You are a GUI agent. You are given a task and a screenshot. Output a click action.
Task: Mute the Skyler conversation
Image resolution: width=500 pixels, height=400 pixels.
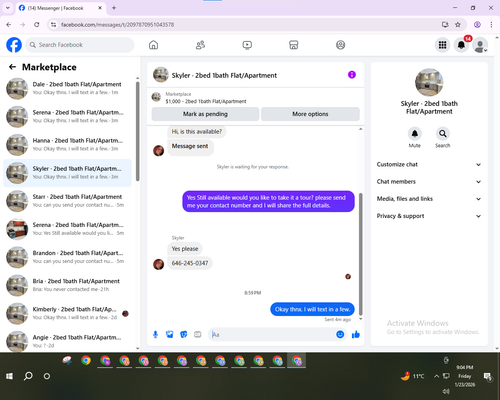[415, 134]
